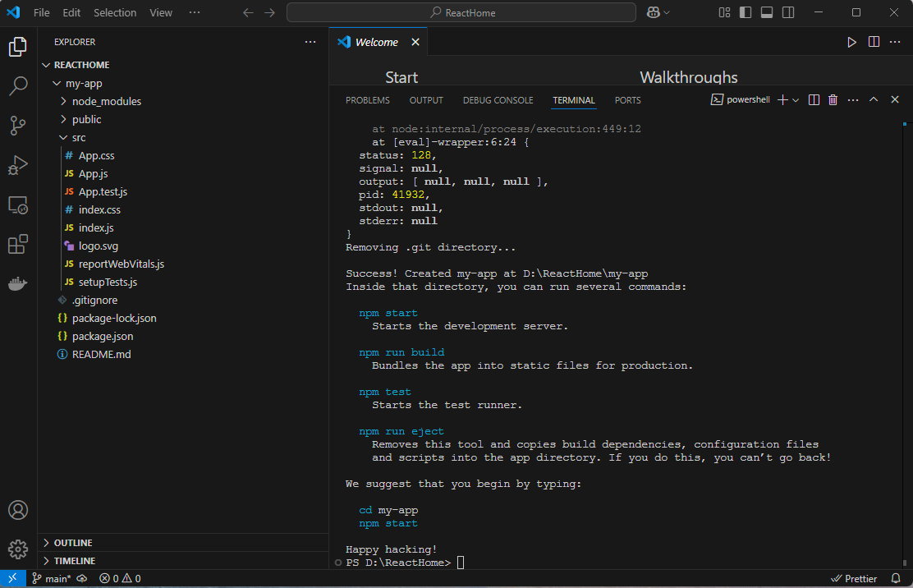This screenshot has width=913, height=588.
Task: Open Remote Explorer in activity bar
Action: point(18,205)
